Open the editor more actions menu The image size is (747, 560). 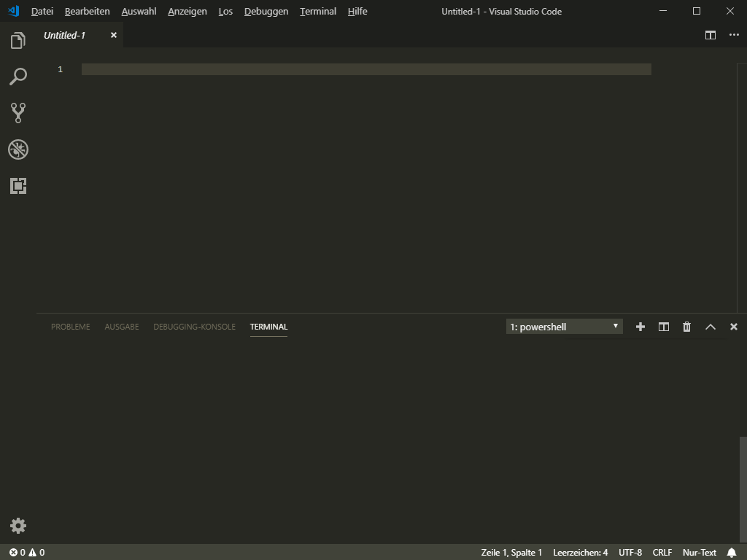point(733,34)
